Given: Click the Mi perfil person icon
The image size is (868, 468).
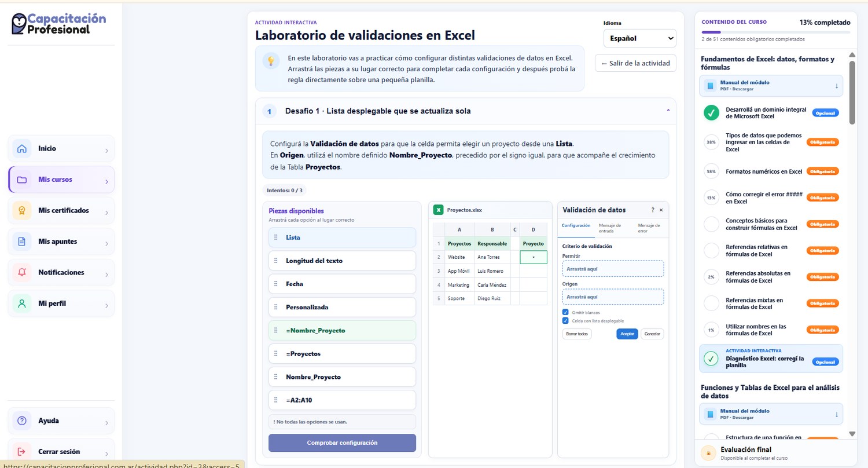Looking at the screenshot, I should [x=22, y=304].
